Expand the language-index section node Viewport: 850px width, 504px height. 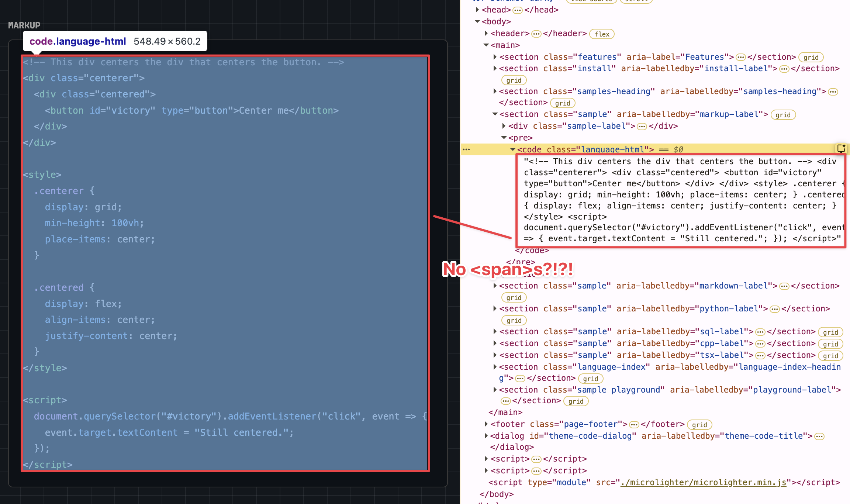pyautogui.click(x=495, y=367)
